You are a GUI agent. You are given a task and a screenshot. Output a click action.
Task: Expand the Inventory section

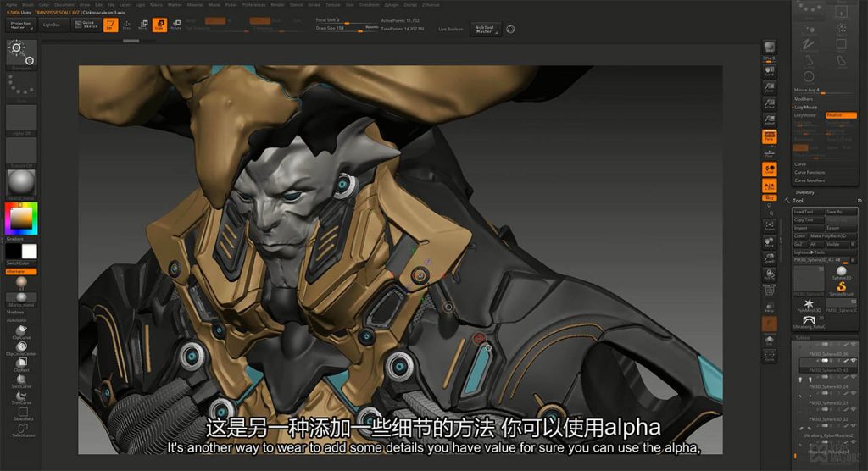click(x=805, y=192)
